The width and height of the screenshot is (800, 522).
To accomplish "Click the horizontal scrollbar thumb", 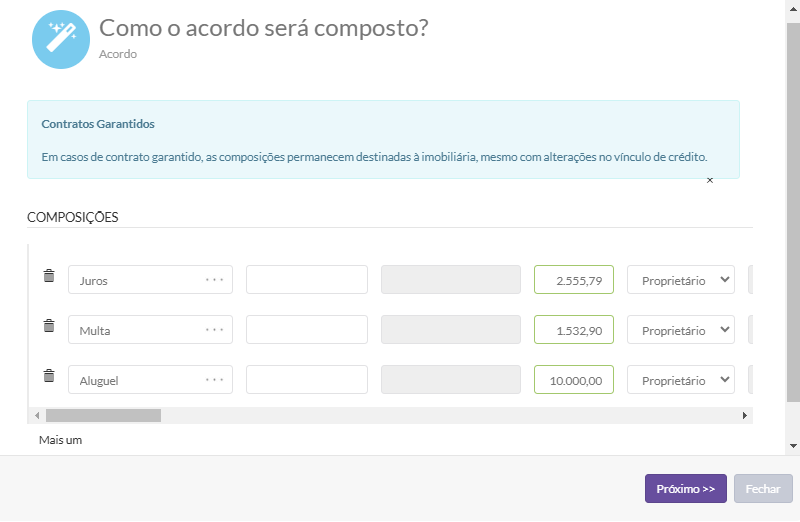I will click(102, 415).
